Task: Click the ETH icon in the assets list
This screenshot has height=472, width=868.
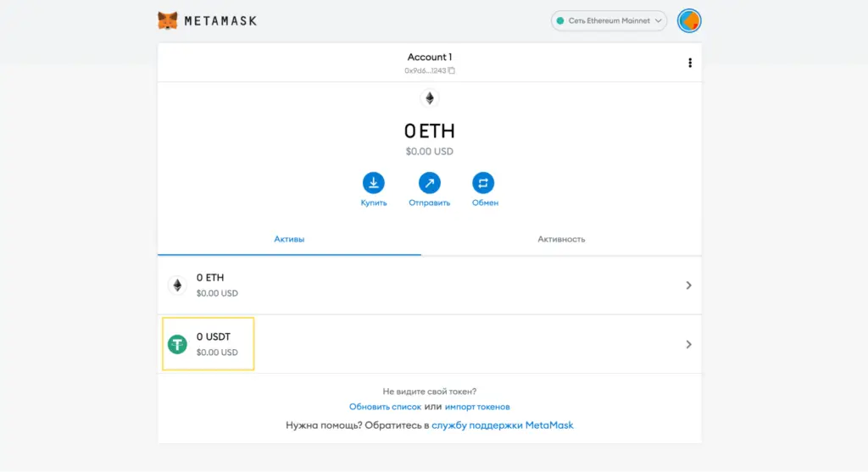Action: [x=177, y=285]
